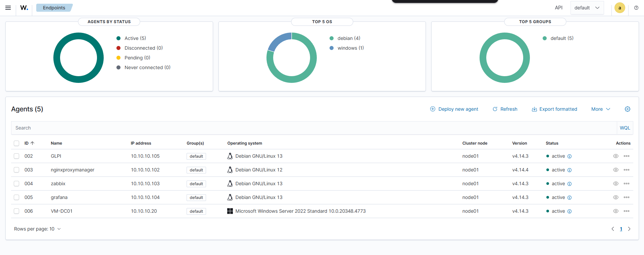Select page 1 in pagination

coord(621,229)
